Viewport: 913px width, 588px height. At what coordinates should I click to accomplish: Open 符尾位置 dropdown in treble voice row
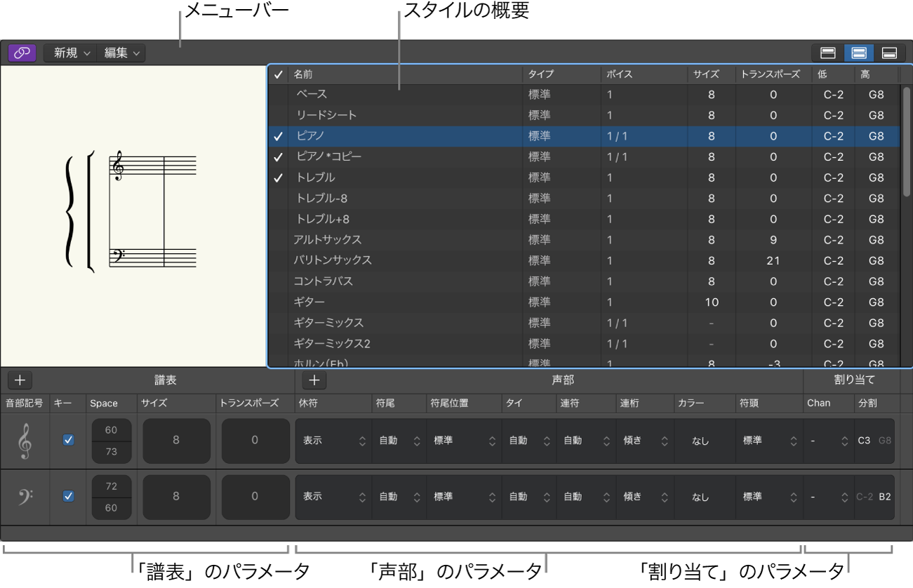(464, 441)
